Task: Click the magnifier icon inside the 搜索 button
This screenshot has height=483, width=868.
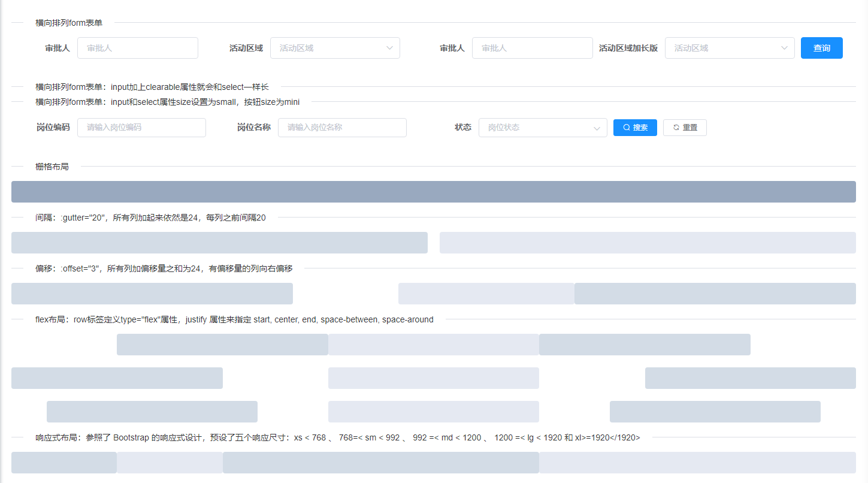Action: click(625, 127)
